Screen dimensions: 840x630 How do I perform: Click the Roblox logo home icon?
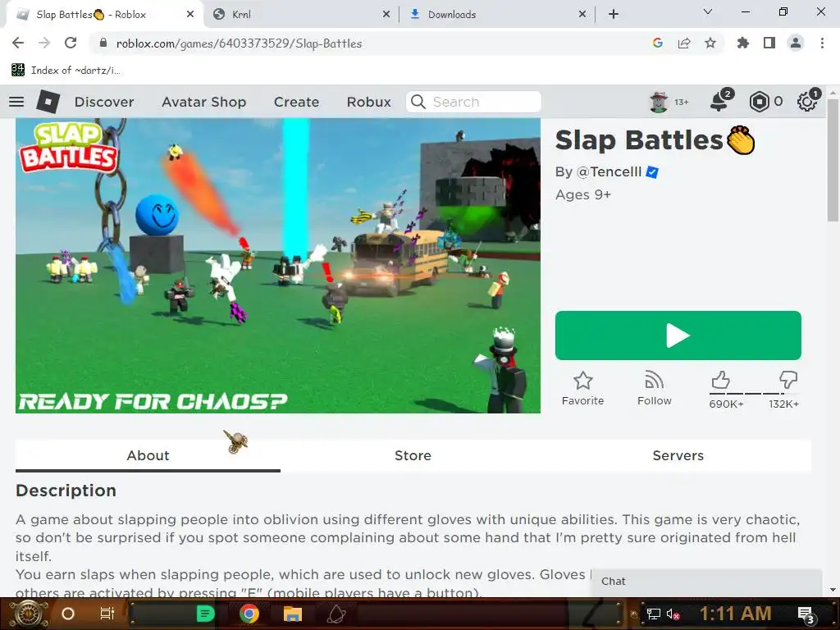pyautogui.click(x=48, y=101)
